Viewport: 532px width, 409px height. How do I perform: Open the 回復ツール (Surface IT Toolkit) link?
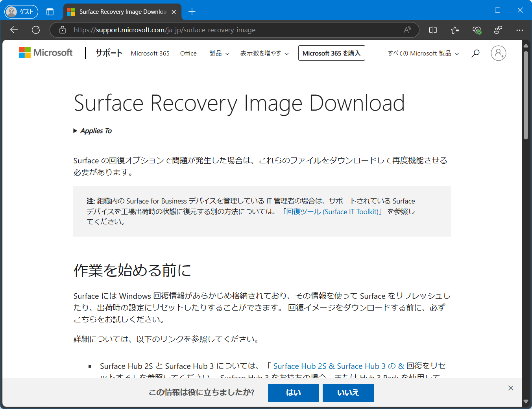pos(332,211)
